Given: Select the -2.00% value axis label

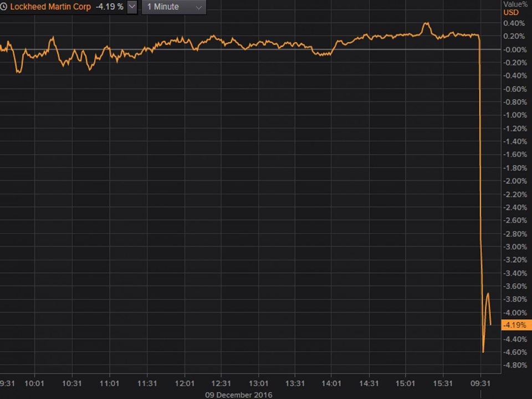Looking at the screenshot, I should tap(514, 181).
